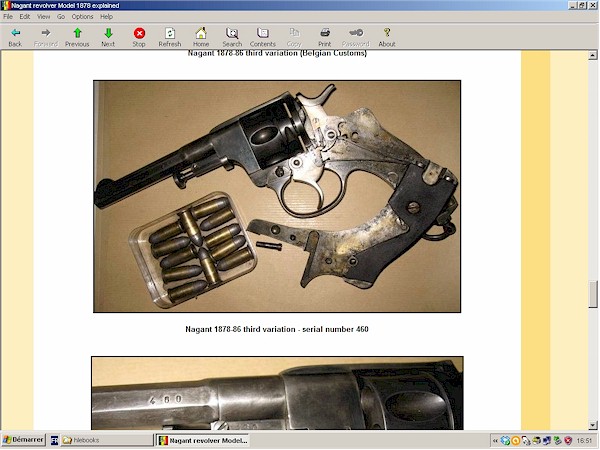Select the Nagant revolver Model taskbar button
This screenshot has height=450, width=600.
(x=203, y=440)
